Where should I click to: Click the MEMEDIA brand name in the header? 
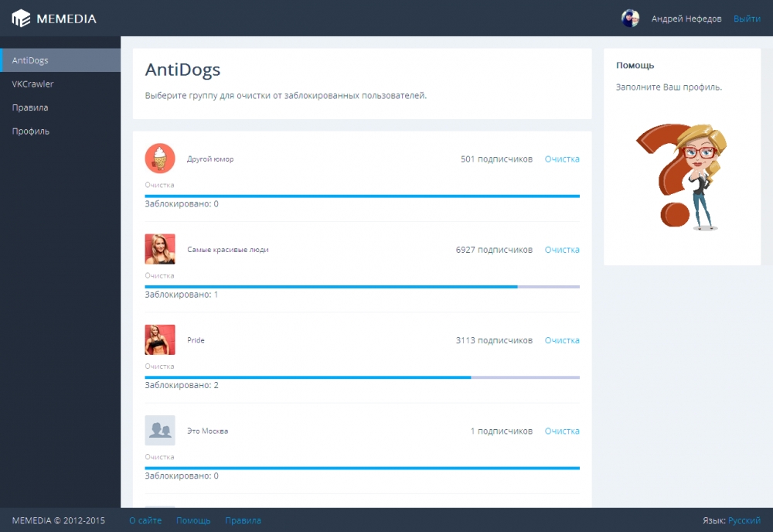tap(66, 19)
